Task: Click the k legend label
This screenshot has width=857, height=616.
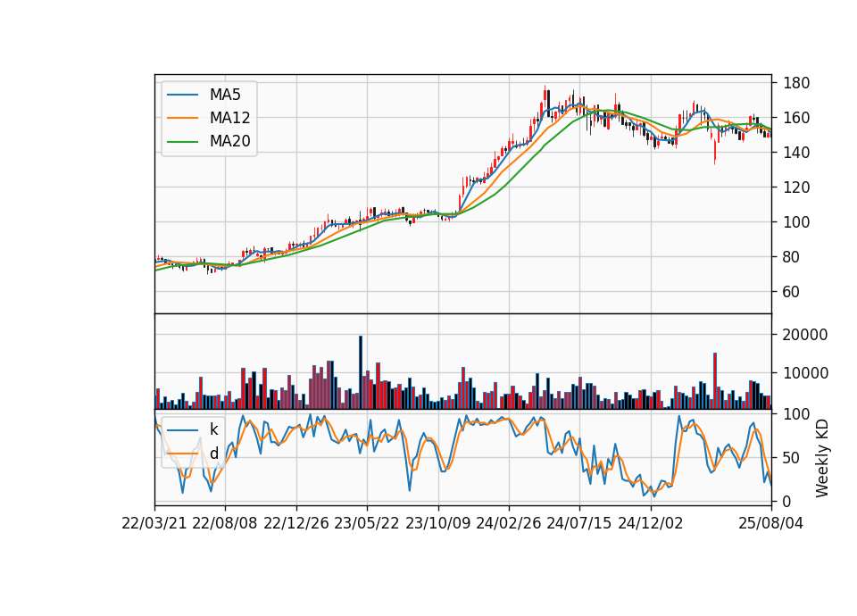Action: (213, 429)
